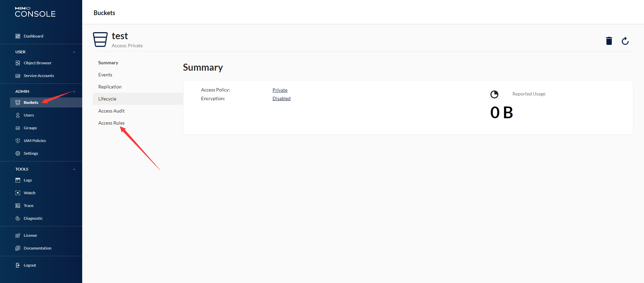Click the Buckets page title
The image size is (644, 283).
104,13
